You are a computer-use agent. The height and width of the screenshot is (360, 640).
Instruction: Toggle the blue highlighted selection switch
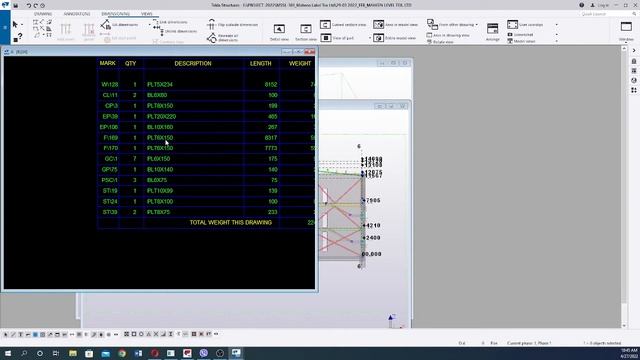(35, 334)
